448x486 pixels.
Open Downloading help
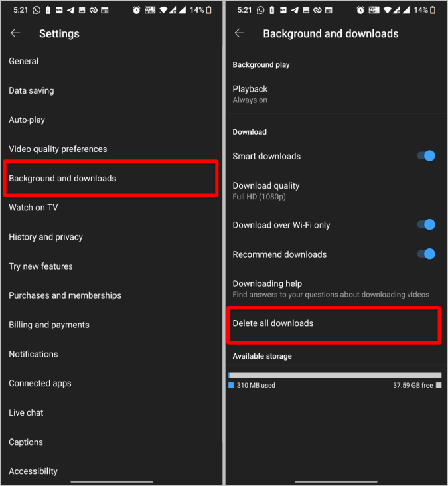pos(336,289)
